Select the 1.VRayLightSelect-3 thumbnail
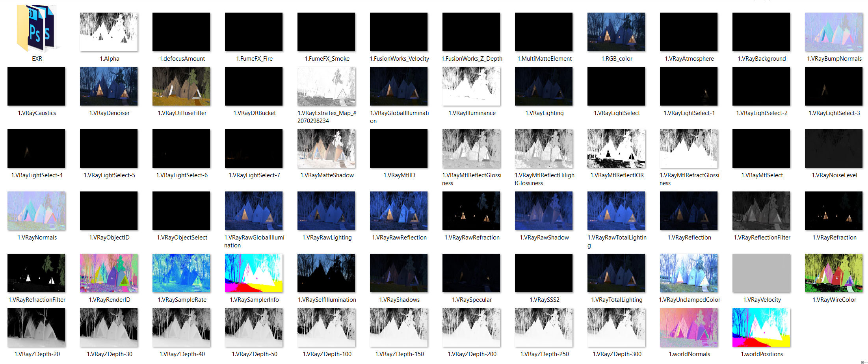Viewport: 868px width, 364px height. click(834, 86)
